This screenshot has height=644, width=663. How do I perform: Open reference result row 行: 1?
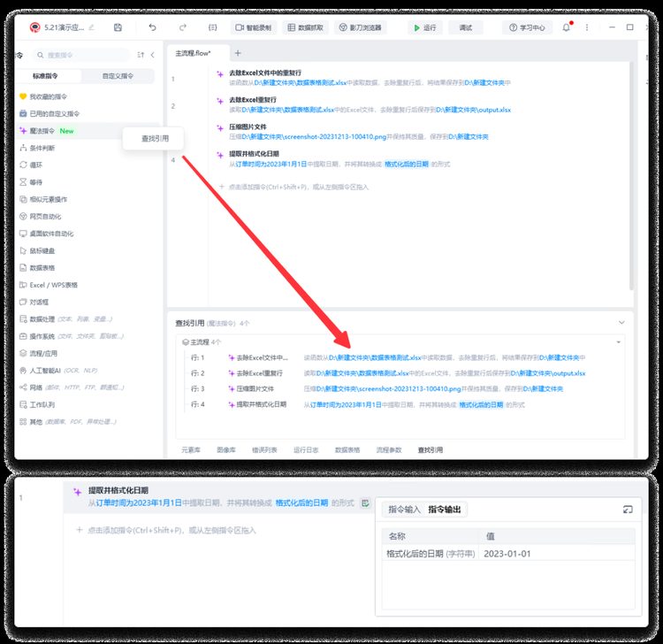(387, 358)
